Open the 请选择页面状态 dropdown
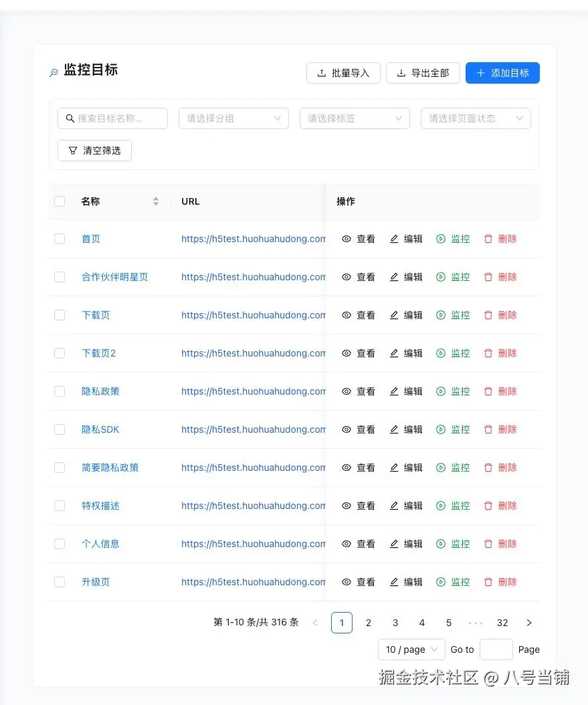 [475, 118]
